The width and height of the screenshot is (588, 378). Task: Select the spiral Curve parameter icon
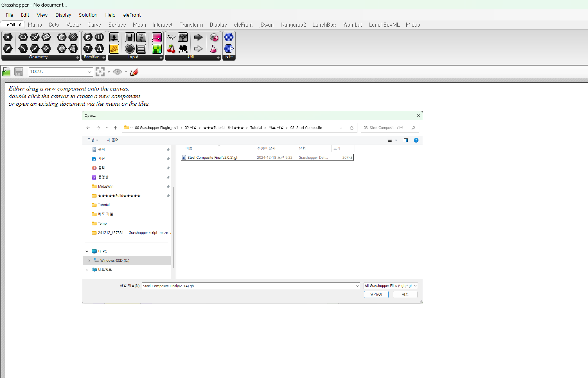35,37
